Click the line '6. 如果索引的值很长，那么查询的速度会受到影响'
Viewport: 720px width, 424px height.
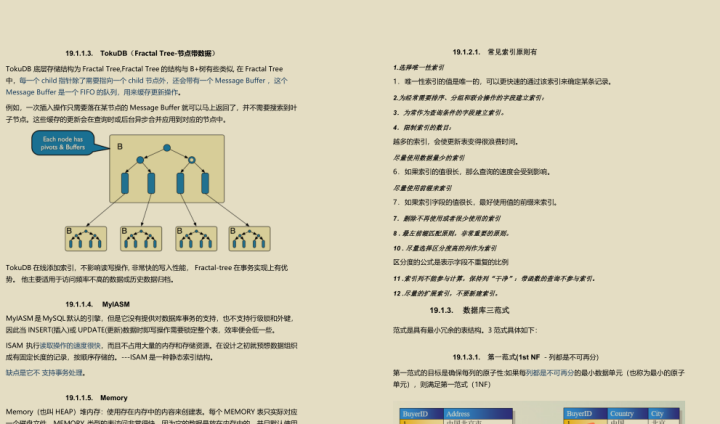[472, 172]
